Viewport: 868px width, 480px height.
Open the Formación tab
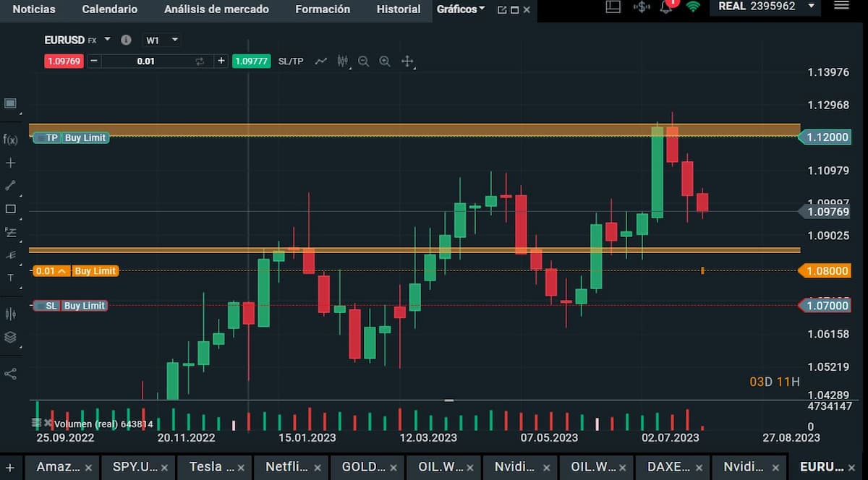tap(323, 9)
